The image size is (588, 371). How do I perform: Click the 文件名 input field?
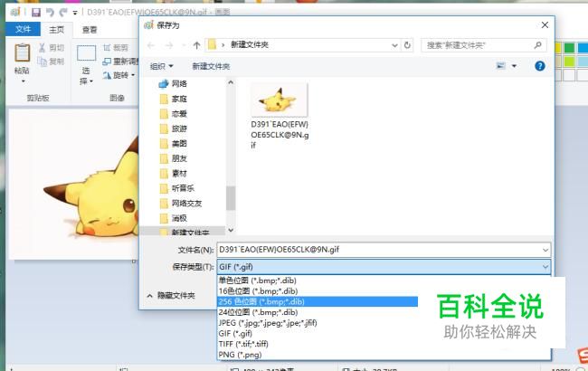click(x=384, y=250)
